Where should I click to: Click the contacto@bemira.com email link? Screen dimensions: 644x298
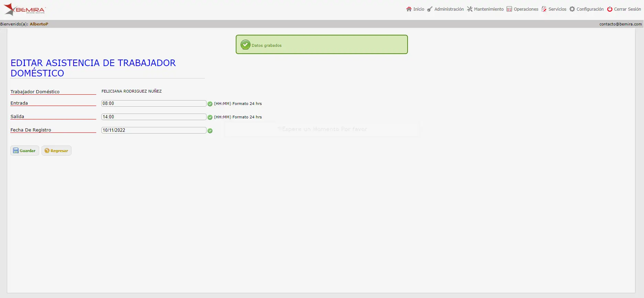point(620,24)
